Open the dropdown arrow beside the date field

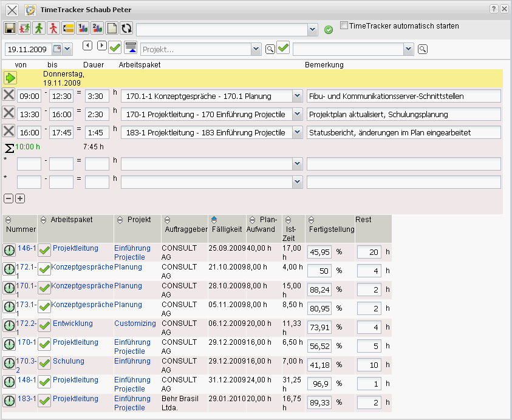tap(67, 49)
